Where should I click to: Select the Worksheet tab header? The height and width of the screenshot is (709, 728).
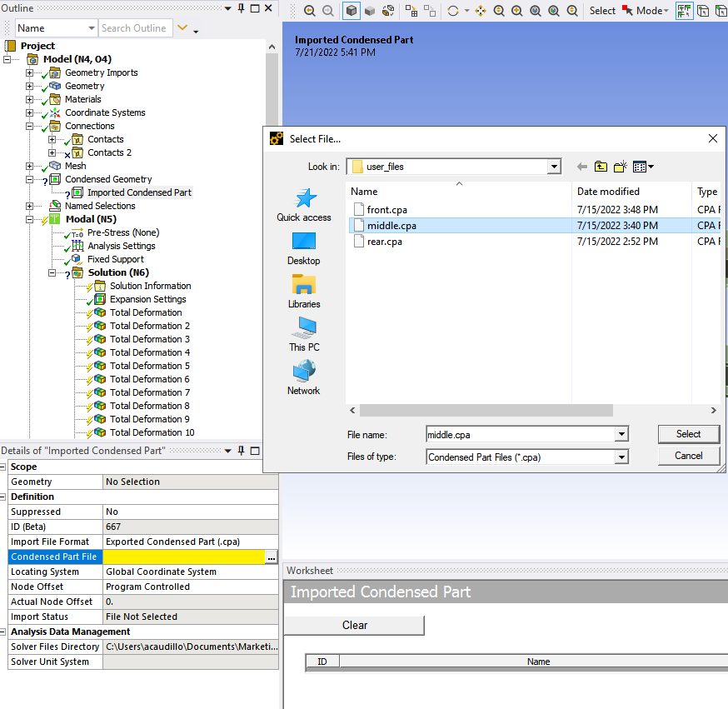310,570
